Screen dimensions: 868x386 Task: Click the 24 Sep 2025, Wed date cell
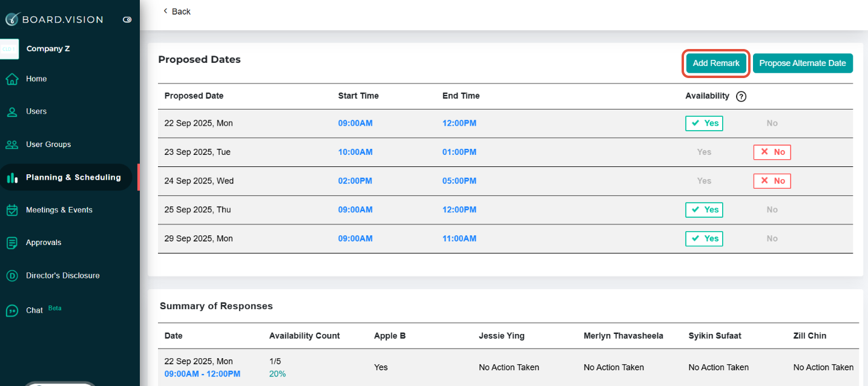[x=199, y=181]
